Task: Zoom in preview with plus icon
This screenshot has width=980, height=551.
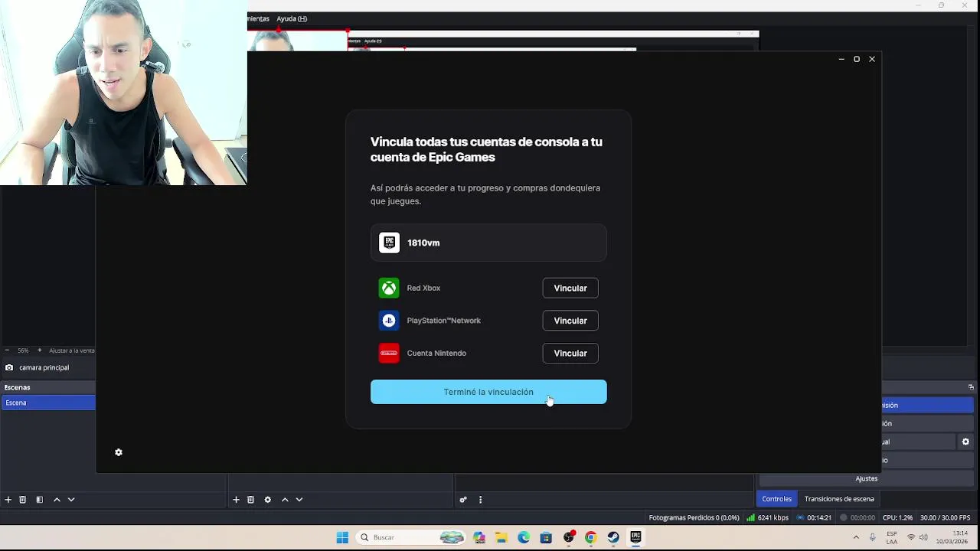Action: click(39, 350)
